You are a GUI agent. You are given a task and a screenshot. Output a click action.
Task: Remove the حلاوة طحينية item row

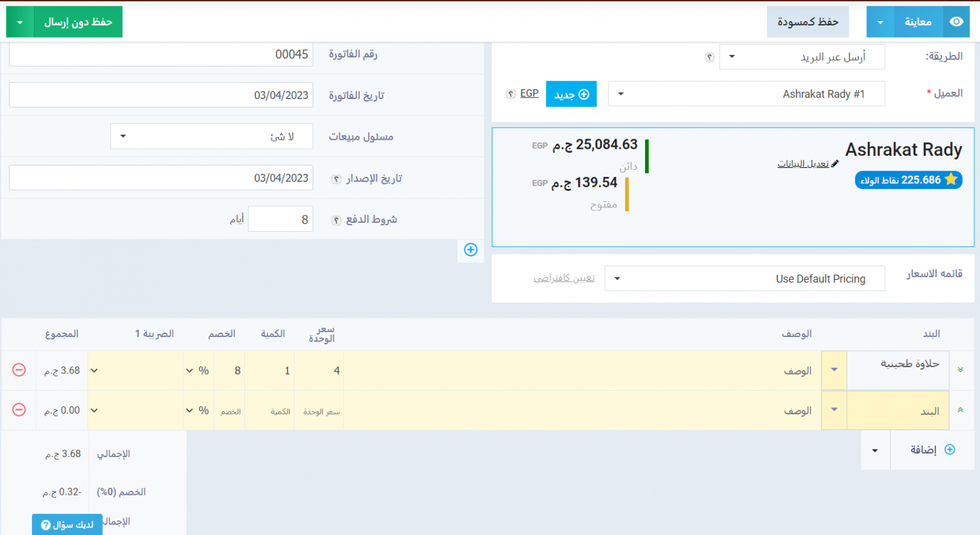point(19,370)
